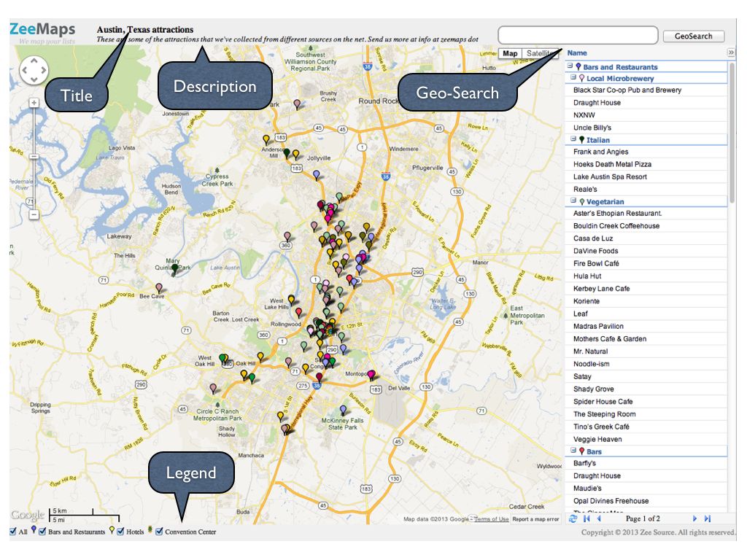Select Veggie Heaven entry
This screenshot has width=747, height=560.
pyautogui.click(x=646, y=440)
